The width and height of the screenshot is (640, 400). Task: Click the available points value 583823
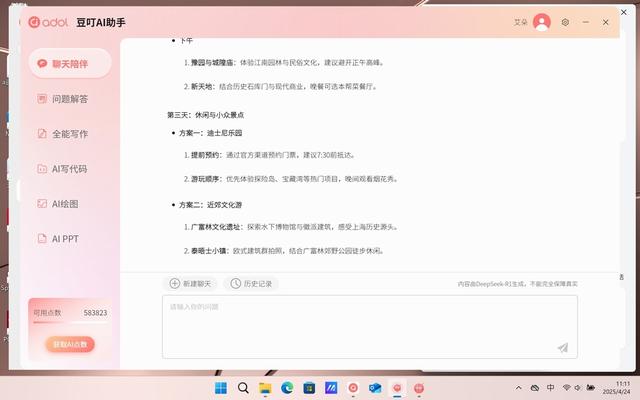[x=95, y=313]
